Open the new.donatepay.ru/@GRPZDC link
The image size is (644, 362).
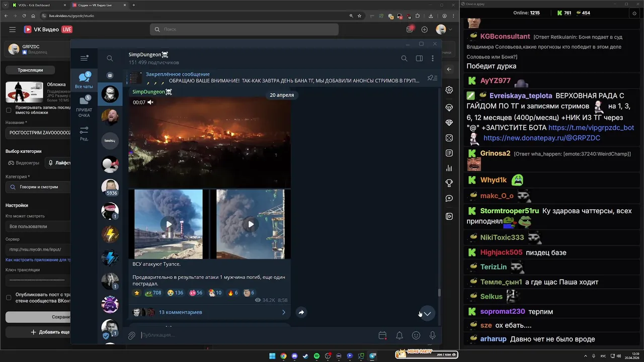[x=542, y=138]
